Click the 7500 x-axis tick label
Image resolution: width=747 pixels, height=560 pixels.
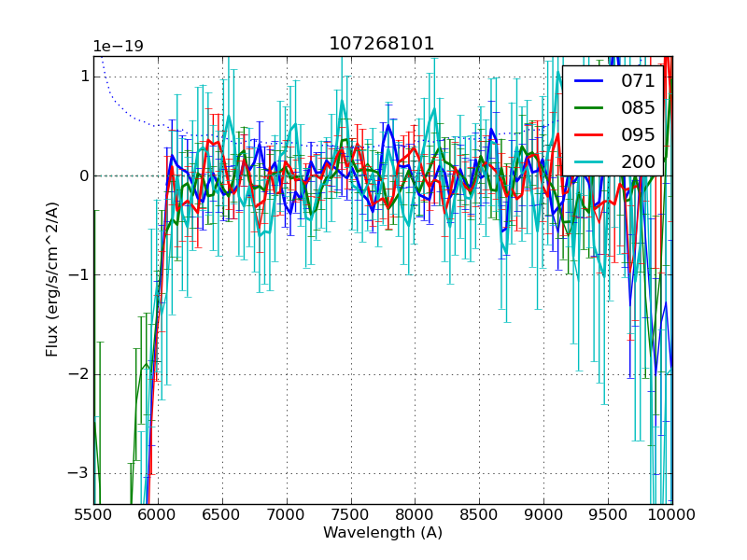click(x=351, y=514)
